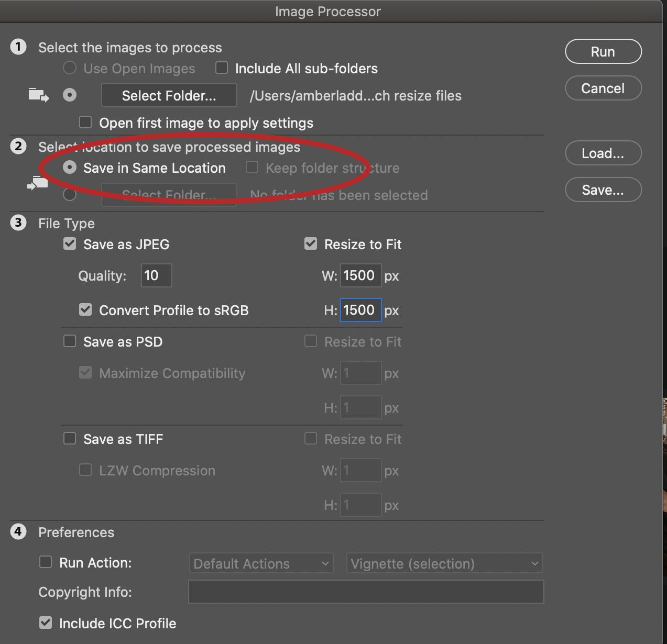Click the JPEG resize width field
667x644 pixels.
click(x=360, y=275)
